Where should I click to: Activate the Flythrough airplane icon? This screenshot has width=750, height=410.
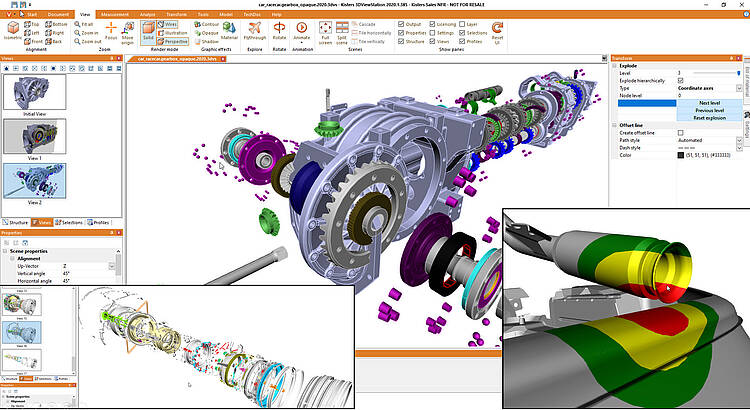(255, 27)
